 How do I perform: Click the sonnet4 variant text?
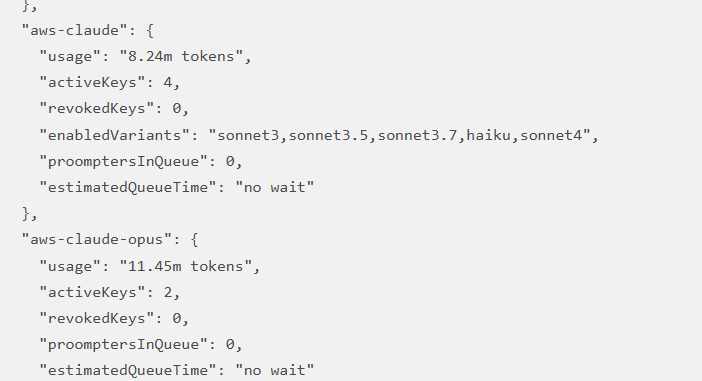pyautogui.click(x=551, y=135)
